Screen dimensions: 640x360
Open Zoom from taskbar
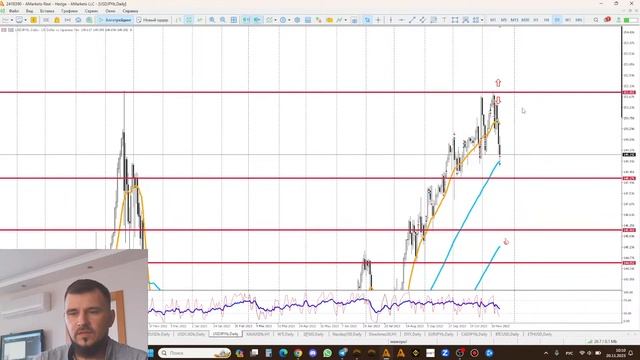tap(445, 353)
